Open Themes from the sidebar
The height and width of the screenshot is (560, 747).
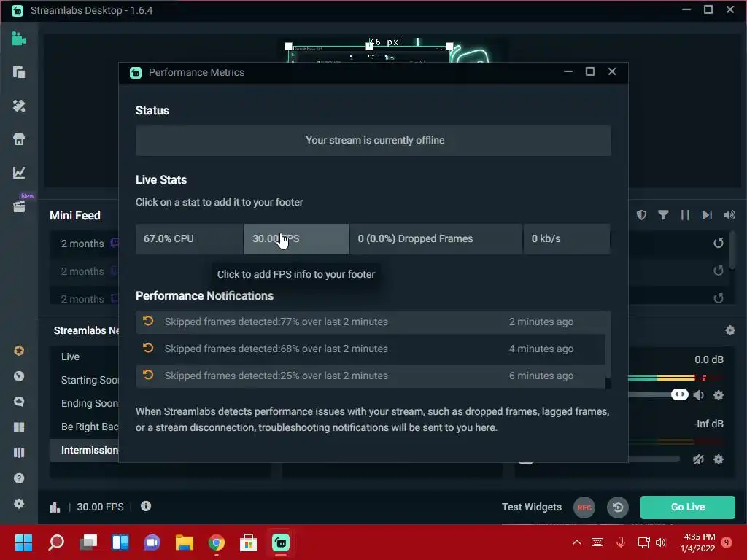pos(18,106)
